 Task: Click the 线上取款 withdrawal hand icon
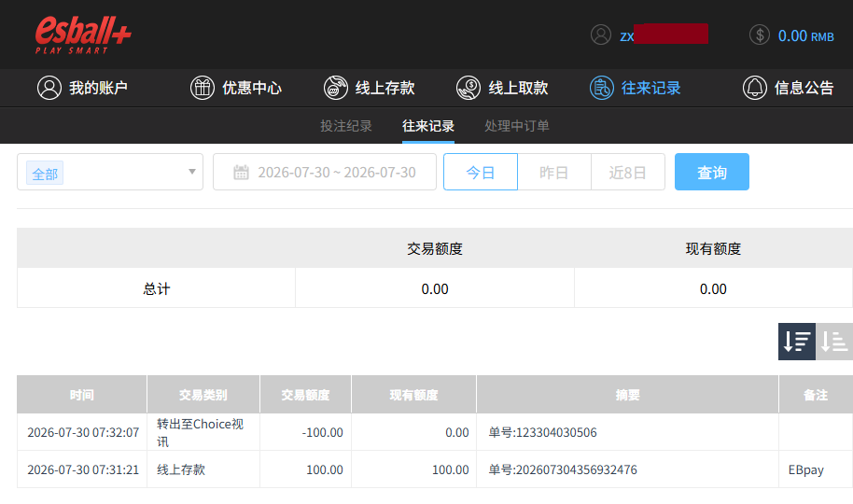tap(468, 88)
